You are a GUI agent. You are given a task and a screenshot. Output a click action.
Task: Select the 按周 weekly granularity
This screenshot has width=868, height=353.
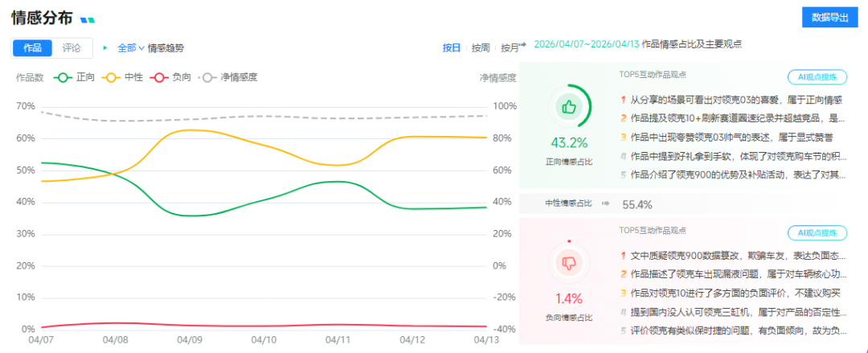(x=481, y=47)
